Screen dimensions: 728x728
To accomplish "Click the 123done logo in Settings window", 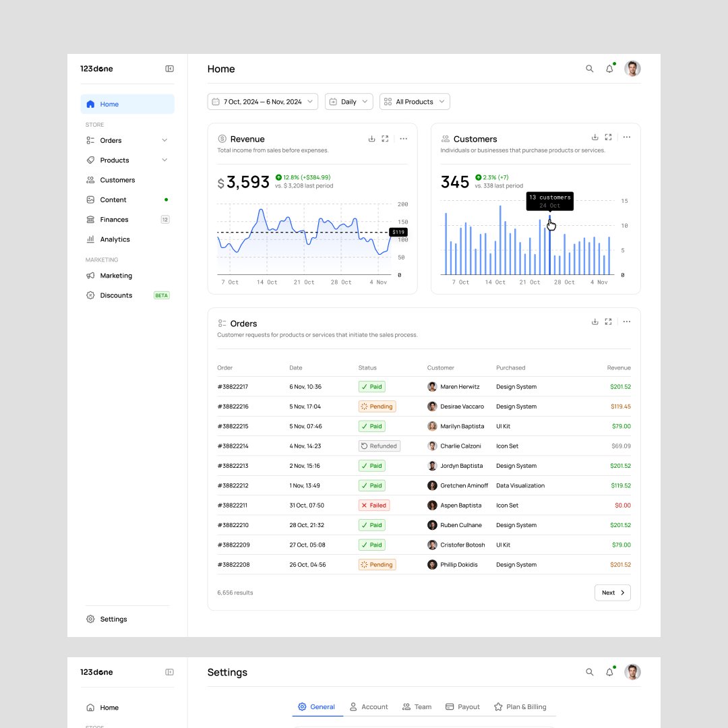I will point(96,672).
